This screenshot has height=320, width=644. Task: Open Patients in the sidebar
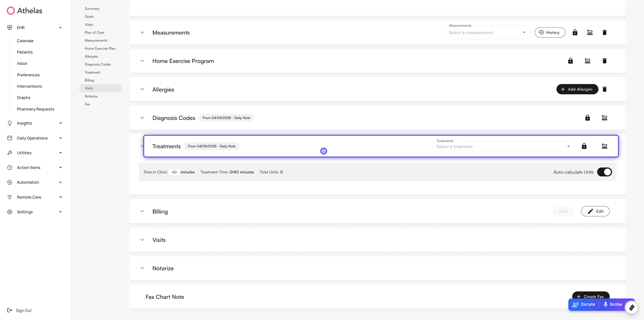pos(24,52)
